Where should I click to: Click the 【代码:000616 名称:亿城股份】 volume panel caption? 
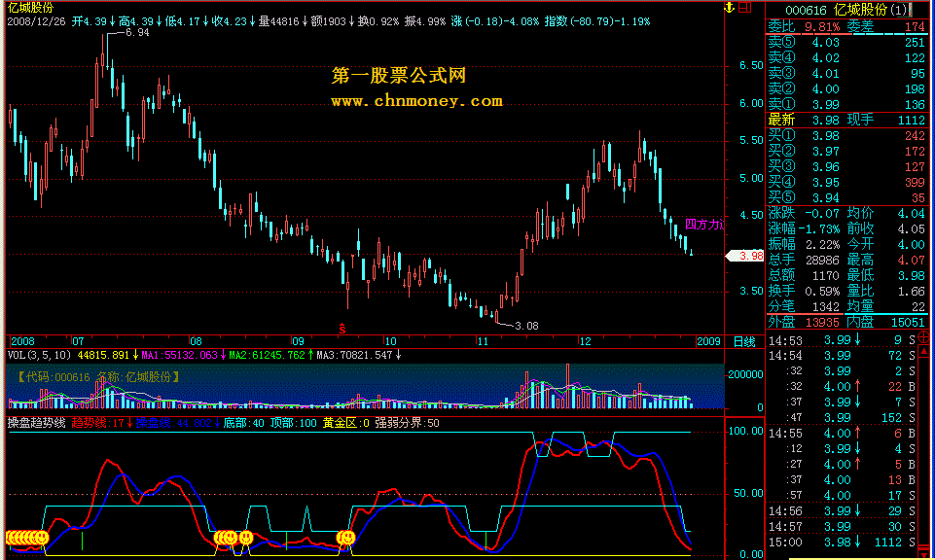pyautogui.click(x=98, y=377)
